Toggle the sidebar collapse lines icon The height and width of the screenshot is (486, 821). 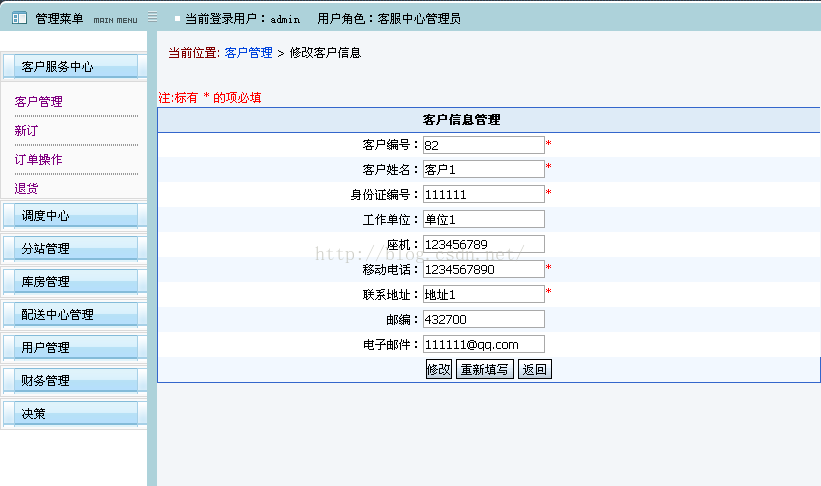[x=152, y=17]
